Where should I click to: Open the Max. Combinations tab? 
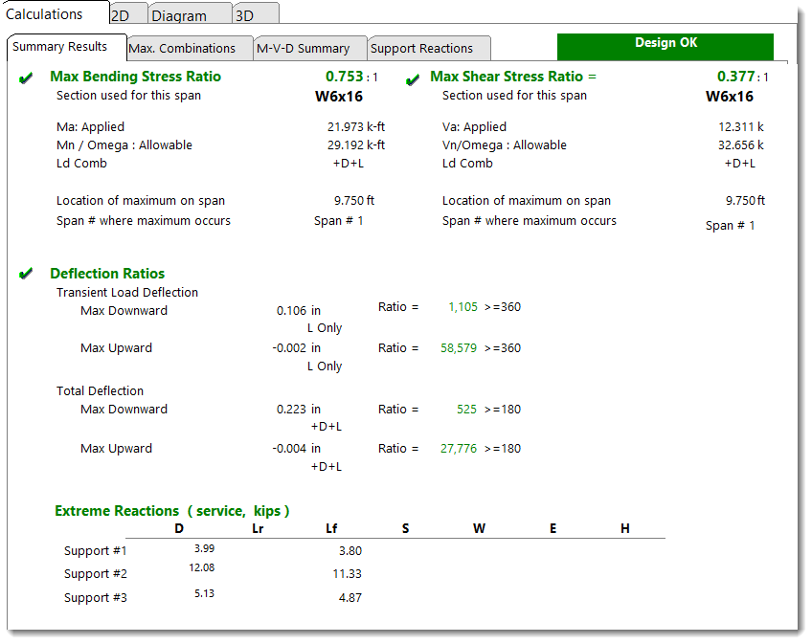190,49
